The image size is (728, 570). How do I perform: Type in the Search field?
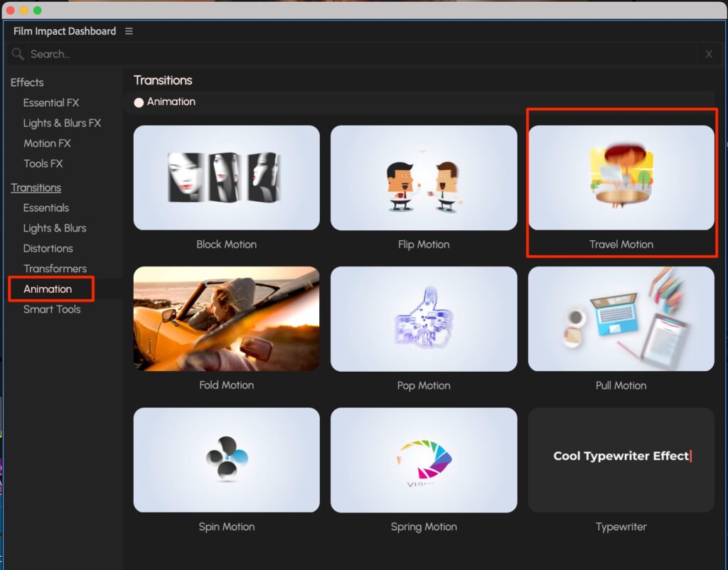point(355,54)
